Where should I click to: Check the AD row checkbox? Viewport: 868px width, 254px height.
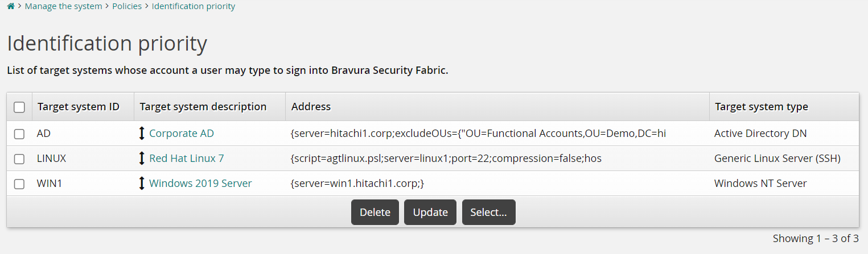click(19, 134)
